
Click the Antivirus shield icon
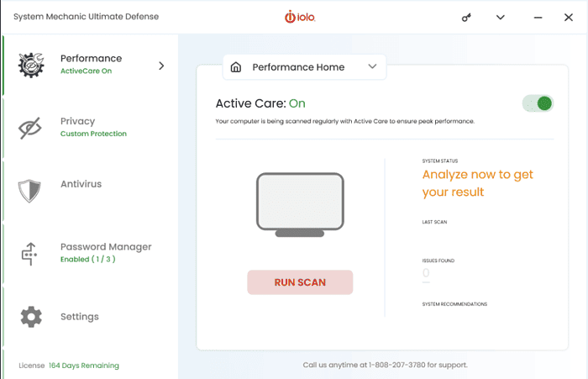pos(30,191)
